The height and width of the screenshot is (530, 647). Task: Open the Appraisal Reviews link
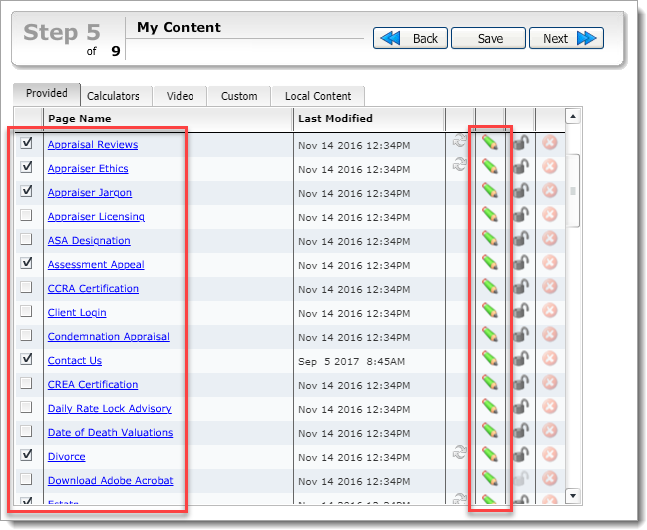click(93, 145)
